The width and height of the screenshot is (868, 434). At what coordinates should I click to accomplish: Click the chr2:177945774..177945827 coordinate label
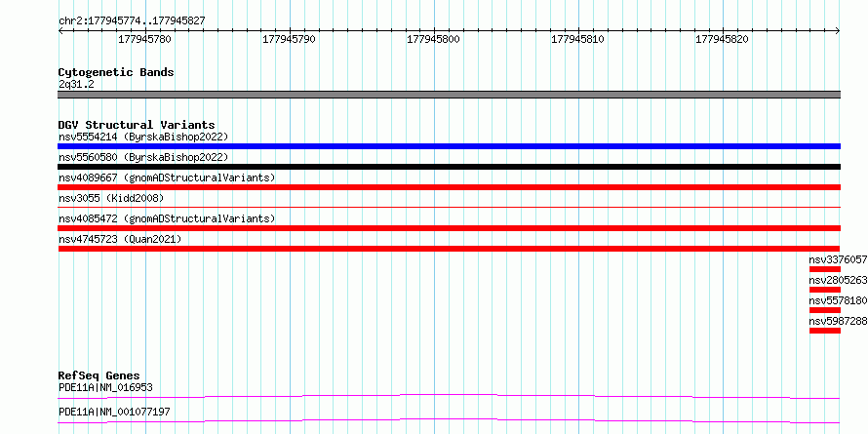coord(132,21)
